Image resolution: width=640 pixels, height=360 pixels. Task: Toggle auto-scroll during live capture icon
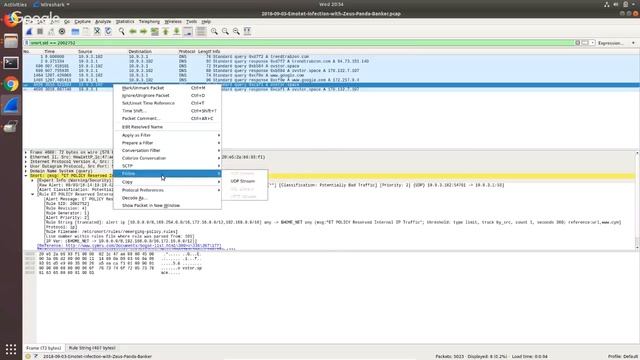pos(188,31)
